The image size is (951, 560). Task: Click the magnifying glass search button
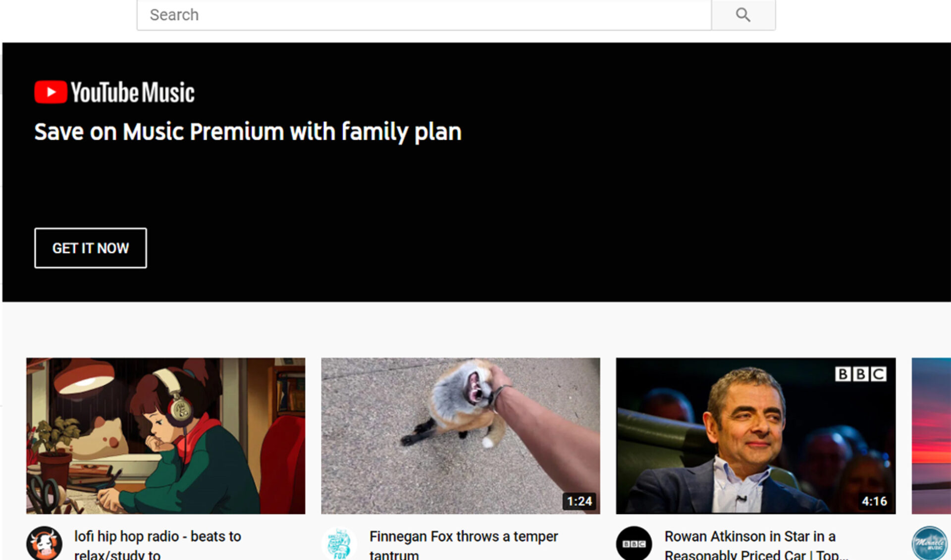click(x=743, y=15)
